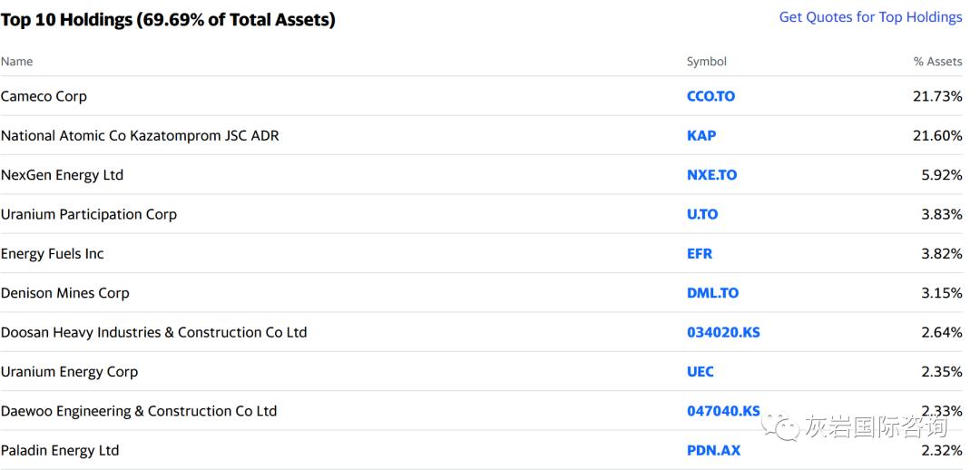Click the Cameco Corp holding name
This screenshot has height=470, width=980.
44,96
